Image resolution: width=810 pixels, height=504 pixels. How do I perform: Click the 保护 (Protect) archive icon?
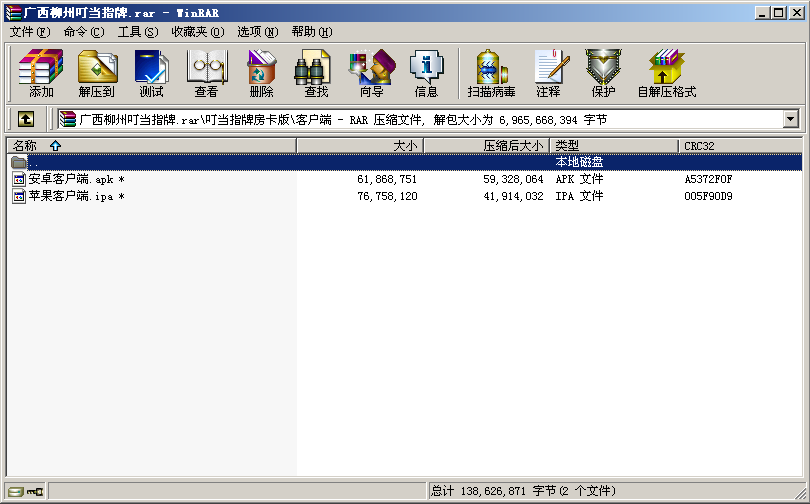603,73
